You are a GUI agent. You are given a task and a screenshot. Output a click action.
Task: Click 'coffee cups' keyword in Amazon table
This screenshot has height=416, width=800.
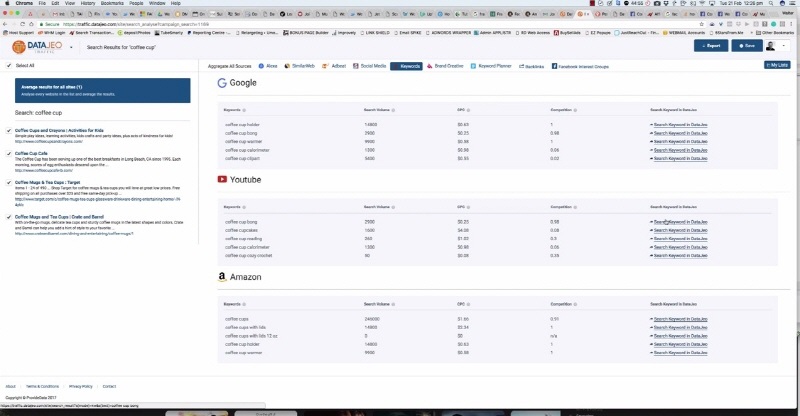point(237,319)
